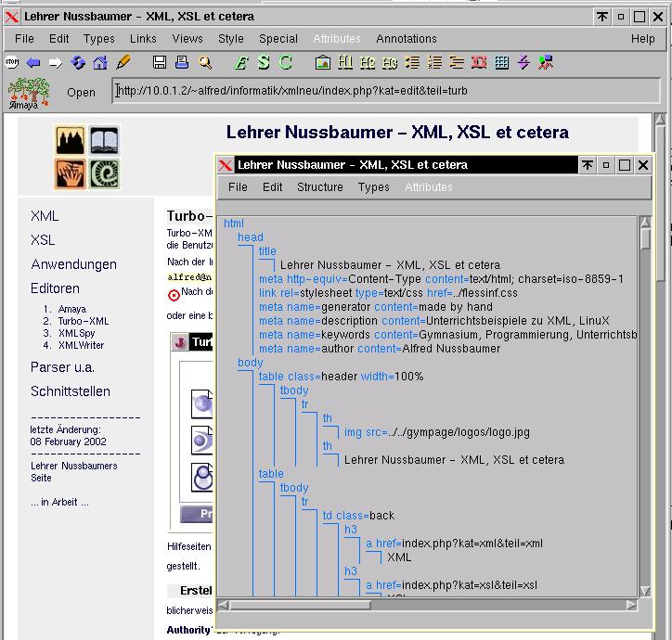This screenshot has height=640, width=672.
Task: Click the URL address field
Action: click(x=386, y=91)
